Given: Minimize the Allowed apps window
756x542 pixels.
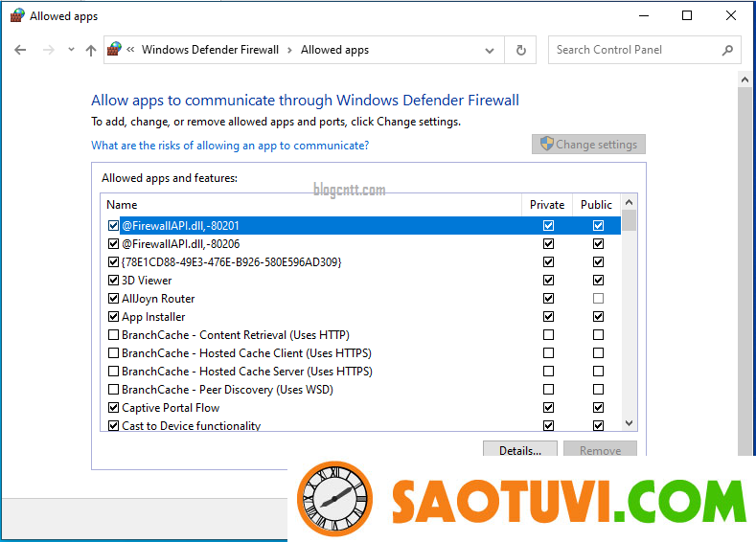Looking at the screenshot, I should tap(644, 15).
